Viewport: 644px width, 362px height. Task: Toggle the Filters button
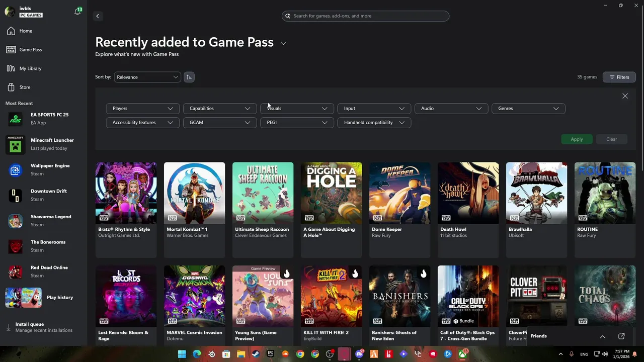[619, 77]
